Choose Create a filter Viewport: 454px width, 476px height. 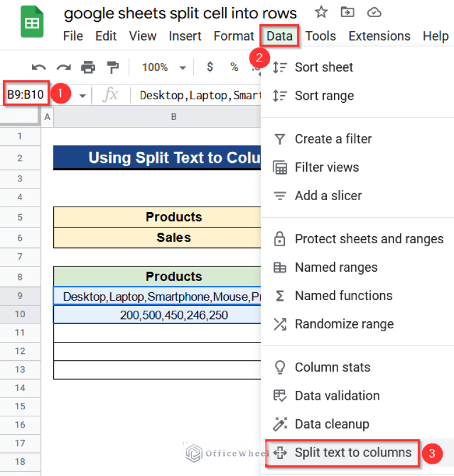click(333, 139)
